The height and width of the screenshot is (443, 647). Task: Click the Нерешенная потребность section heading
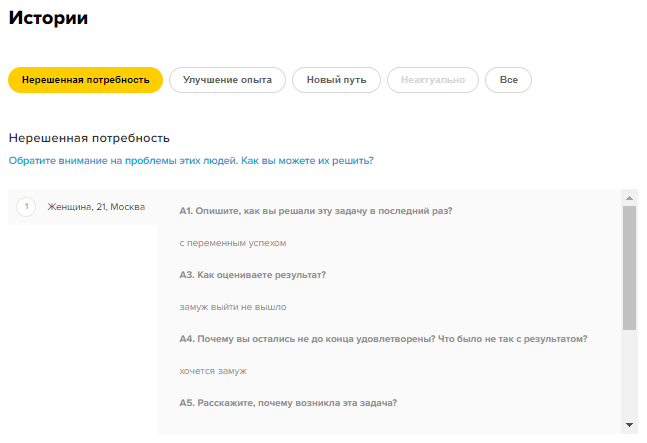click(89, 138)
